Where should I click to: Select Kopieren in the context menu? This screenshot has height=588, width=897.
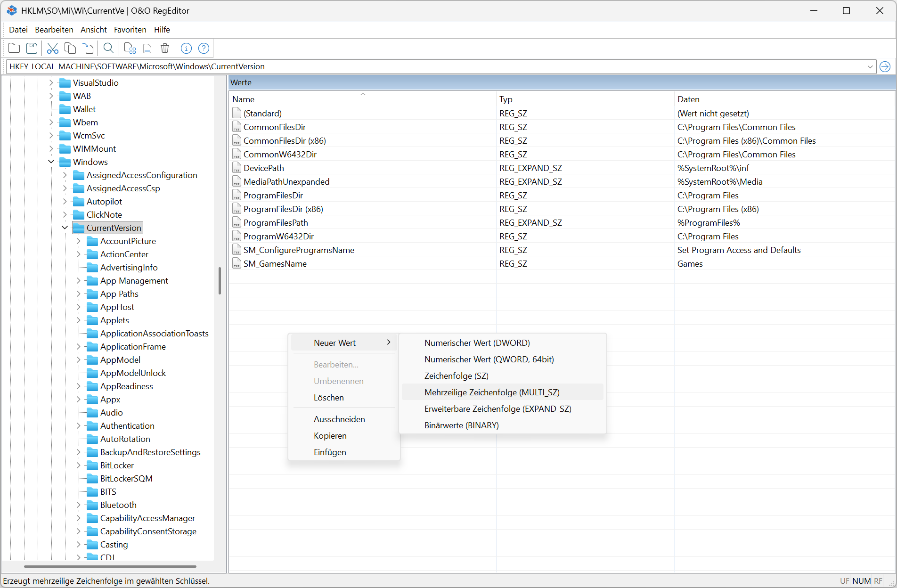[x=344, y=436]
